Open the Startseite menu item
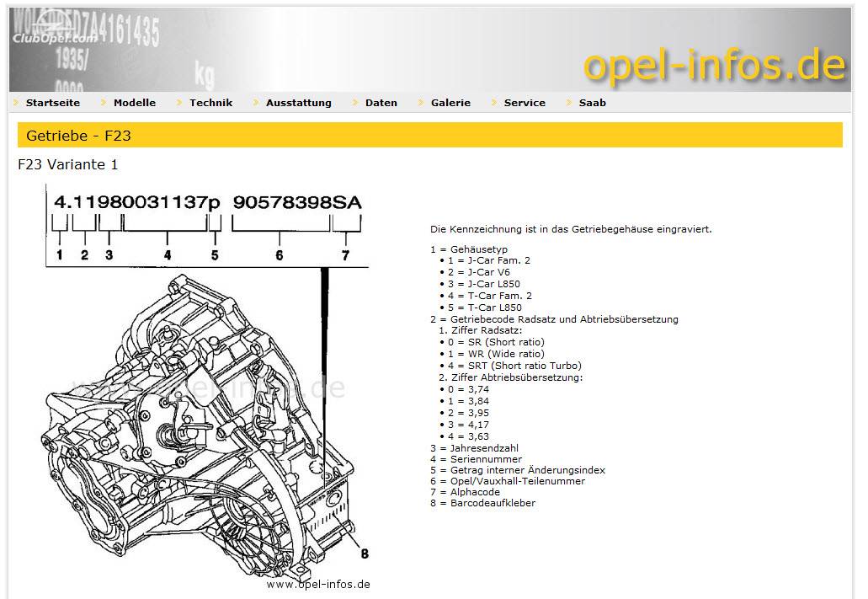This screenshot has width=868, height=599. [52, 103]
